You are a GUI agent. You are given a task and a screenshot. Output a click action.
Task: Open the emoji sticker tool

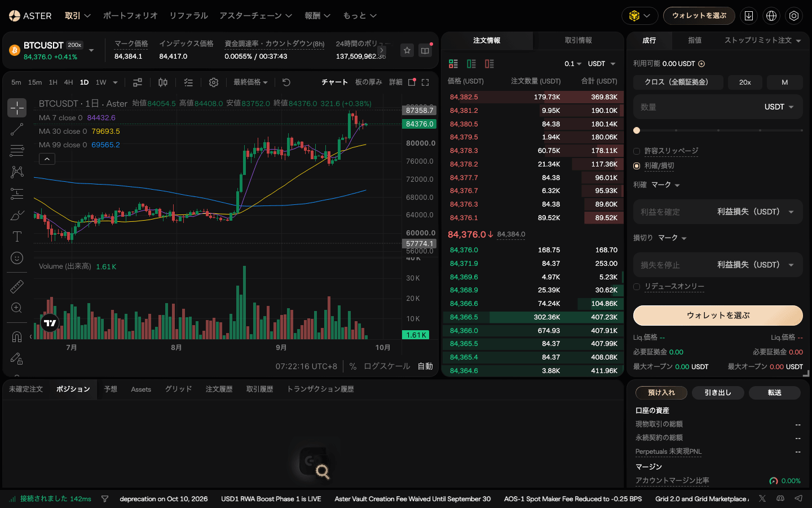(17, 258)
